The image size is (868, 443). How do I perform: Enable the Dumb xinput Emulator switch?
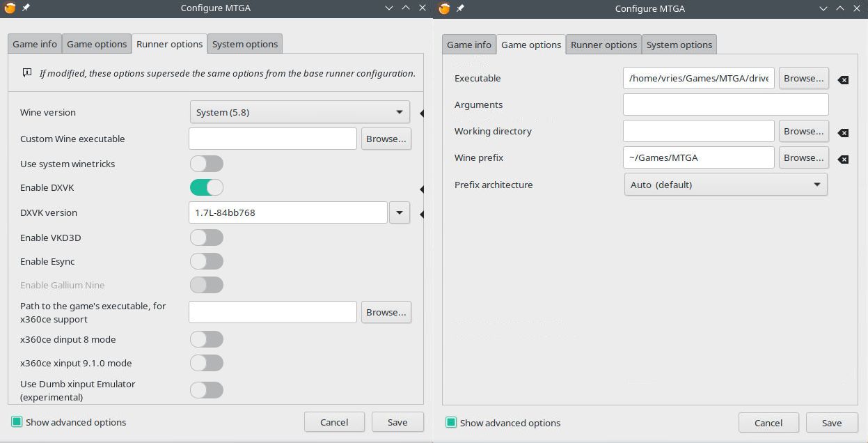point(207,390)
